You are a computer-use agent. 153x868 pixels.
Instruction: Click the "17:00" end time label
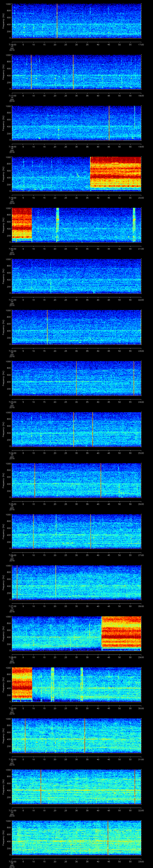(x=141, y=44)
